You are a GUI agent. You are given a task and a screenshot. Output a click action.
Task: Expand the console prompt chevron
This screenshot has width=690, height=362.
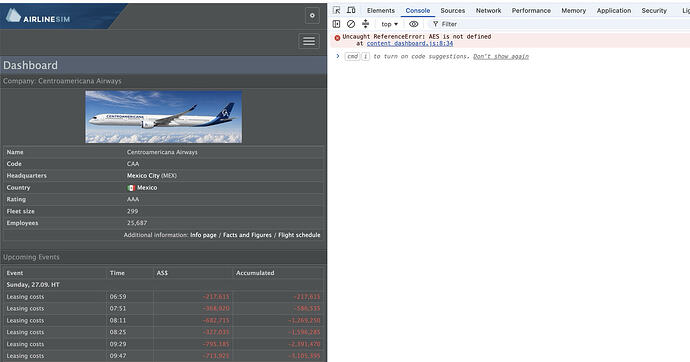[338, 56]
